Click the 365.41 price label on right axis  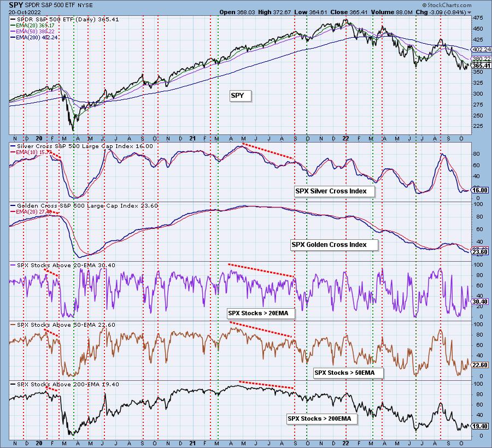click(482, 66)
